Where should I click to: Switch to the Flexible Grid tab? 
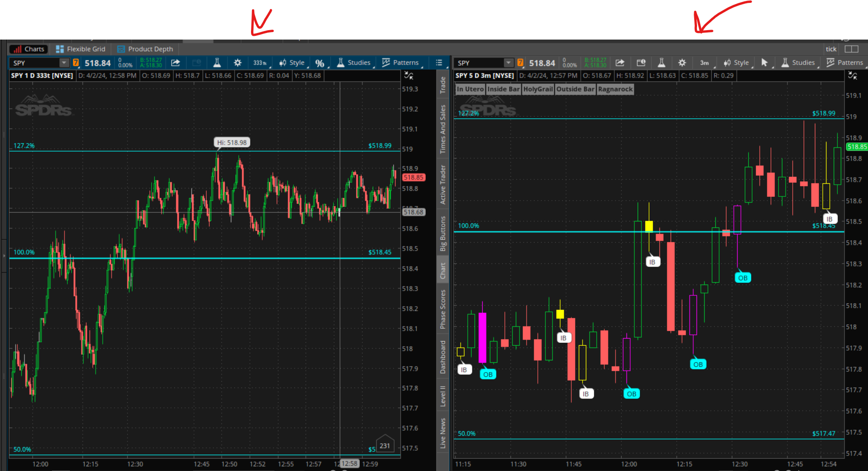point(81,49)
